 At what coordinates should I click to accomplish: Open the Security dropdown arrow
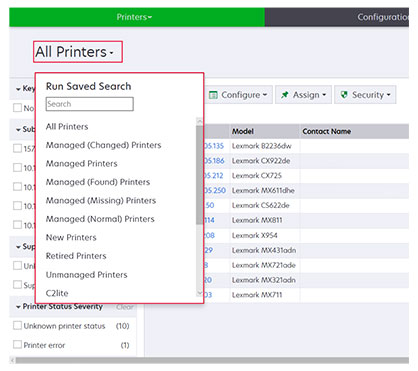click(x=389, y=95)
